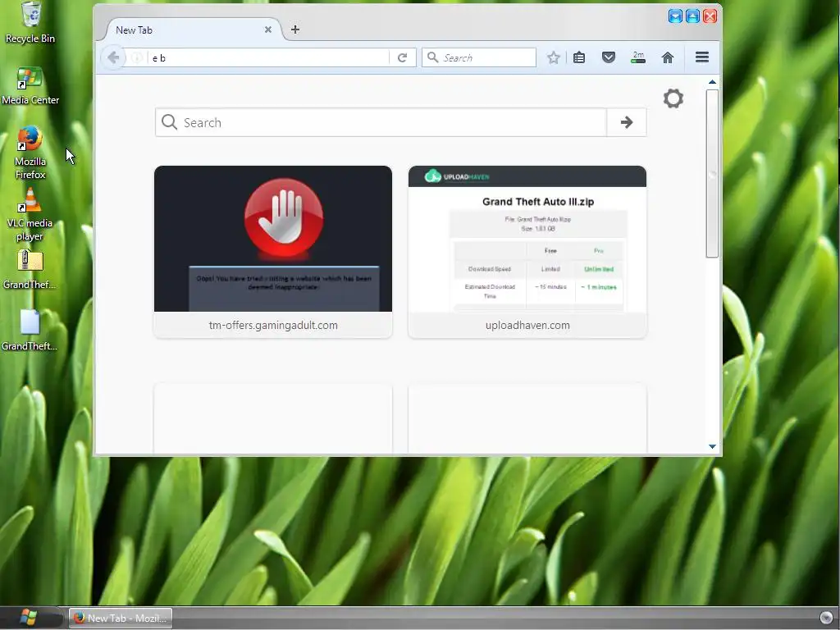Open a new tab with the plus button

295,30
